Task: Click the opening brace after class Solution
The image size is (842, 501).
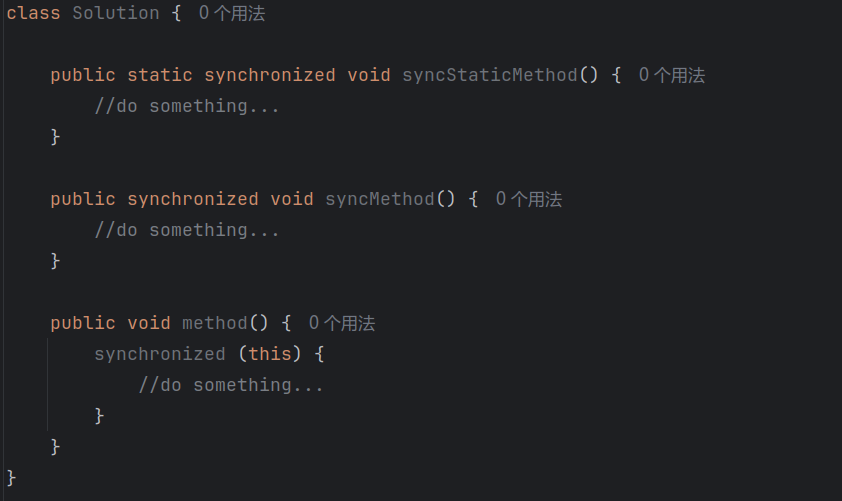Action: click(x=176, y=13)
